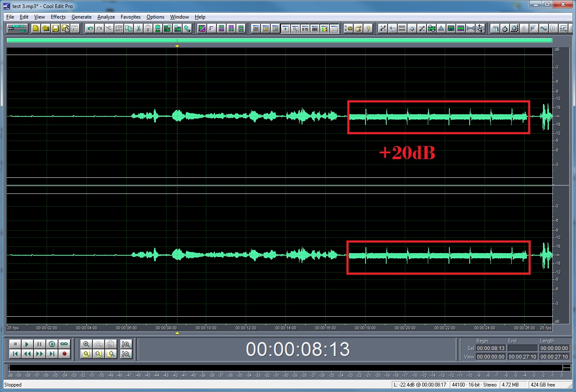Click the large time display 00:00:08:13

(x=298, y=350)
